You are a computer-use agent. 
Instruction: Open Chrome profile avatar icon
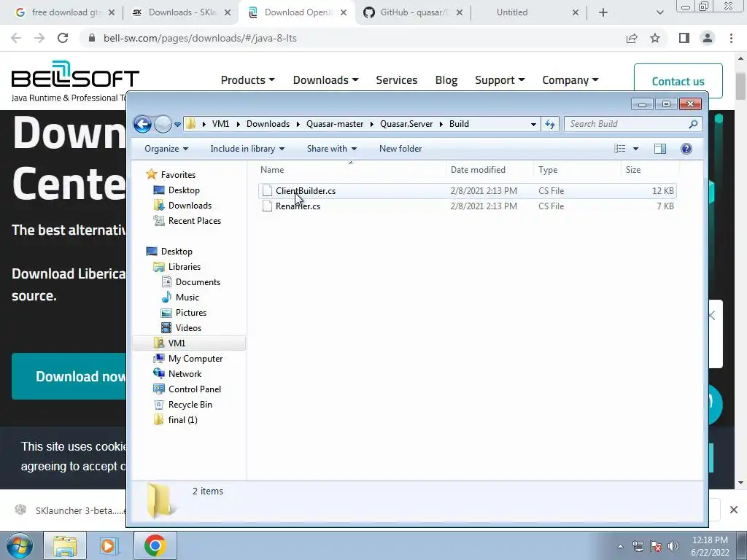coord(708,38)
